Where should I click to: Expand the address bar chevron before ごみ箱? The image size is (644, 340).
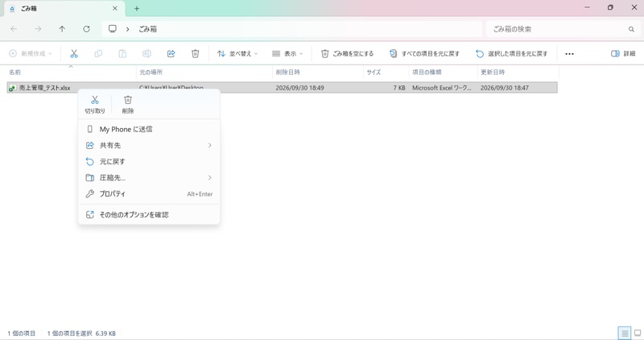128,29
